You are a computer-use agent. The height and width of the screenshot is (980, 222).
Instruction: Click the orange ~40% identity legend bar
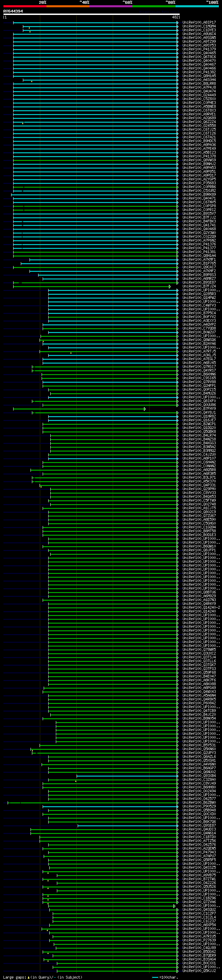pos(68,6)
